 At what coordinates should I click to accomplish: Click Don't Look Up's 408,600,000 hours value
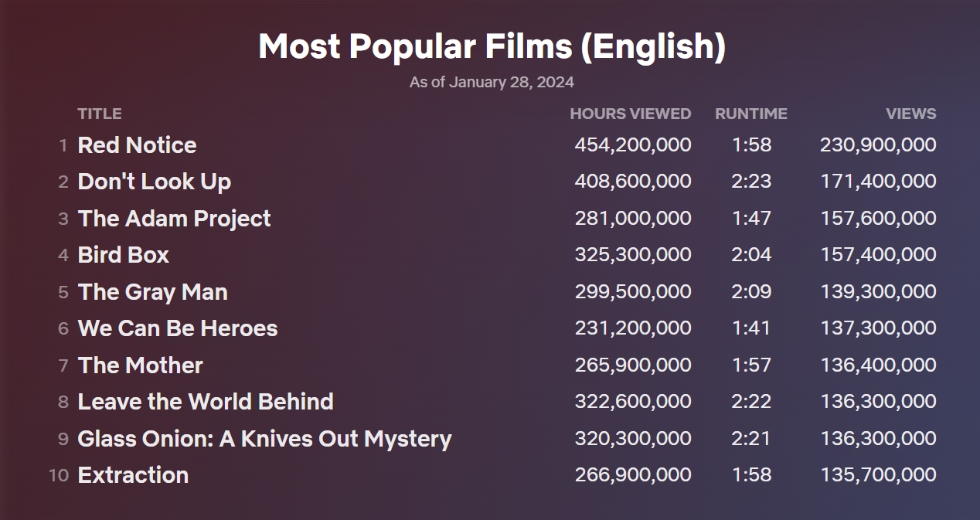(x=632, y=182)
